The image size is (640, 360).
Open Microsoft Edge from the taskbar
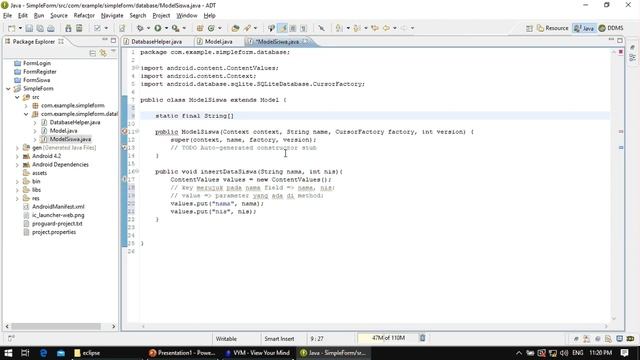[x=43, y=353]
